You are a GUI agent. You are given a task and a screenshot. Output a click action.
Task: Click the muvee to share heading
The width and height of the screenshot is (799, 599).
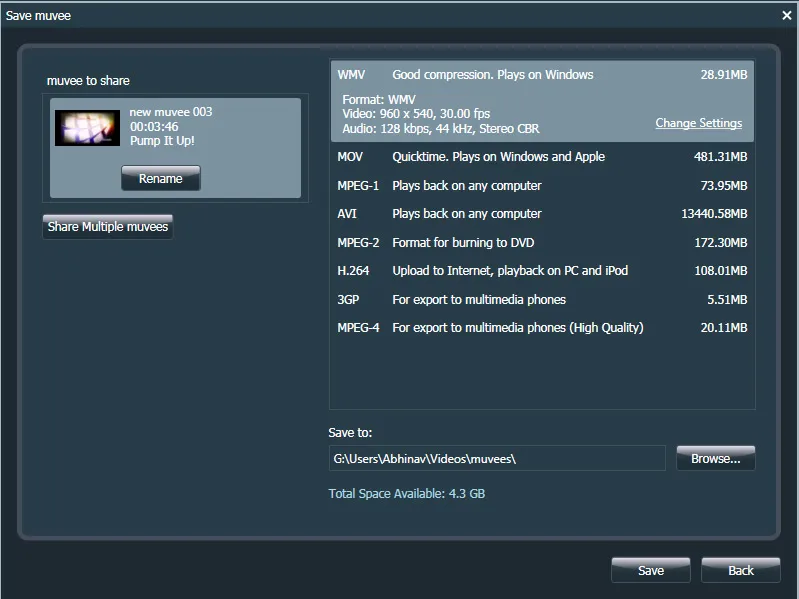click(x=88, y=80)
